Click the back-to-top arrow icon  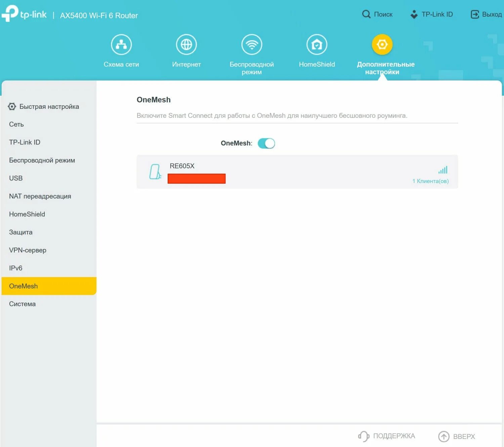(x=444, y=436)
